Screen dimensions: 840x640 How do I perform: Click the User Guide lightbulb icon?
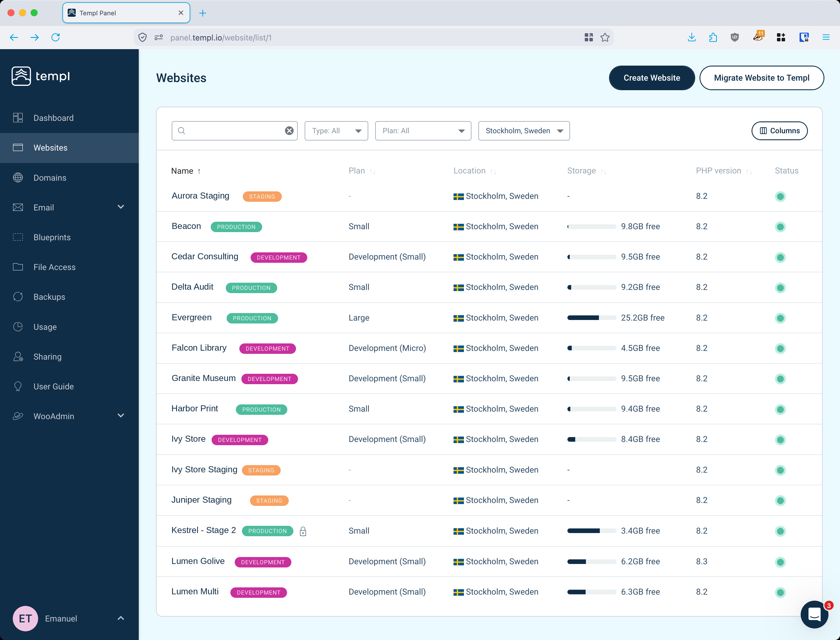[18, 386]
